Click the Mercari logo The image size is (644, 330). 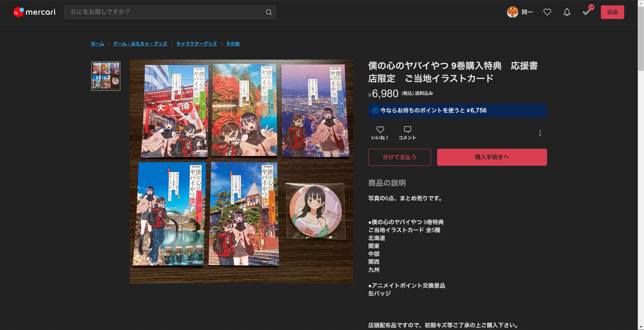point(34,12)
